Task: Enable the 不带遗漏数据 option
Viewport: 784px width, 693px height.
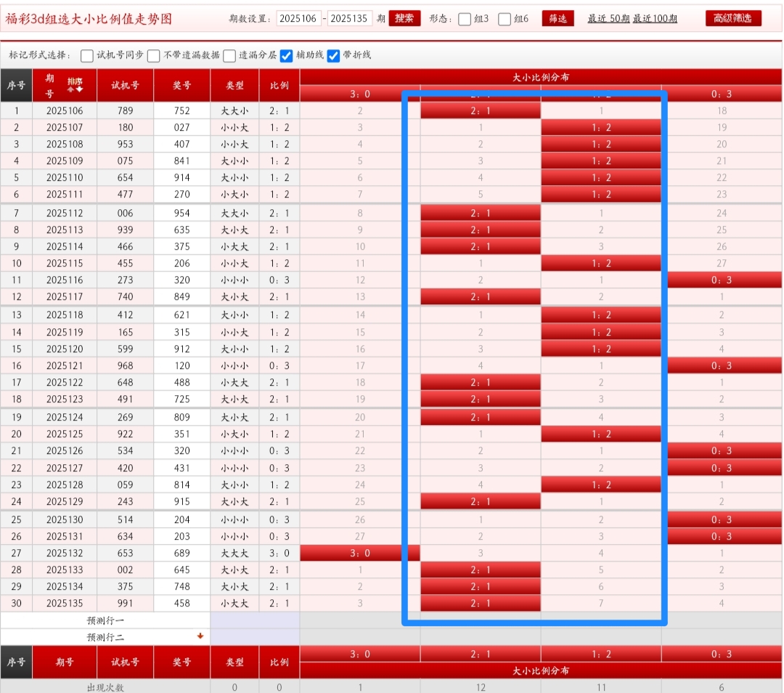Action: point(154,56)
